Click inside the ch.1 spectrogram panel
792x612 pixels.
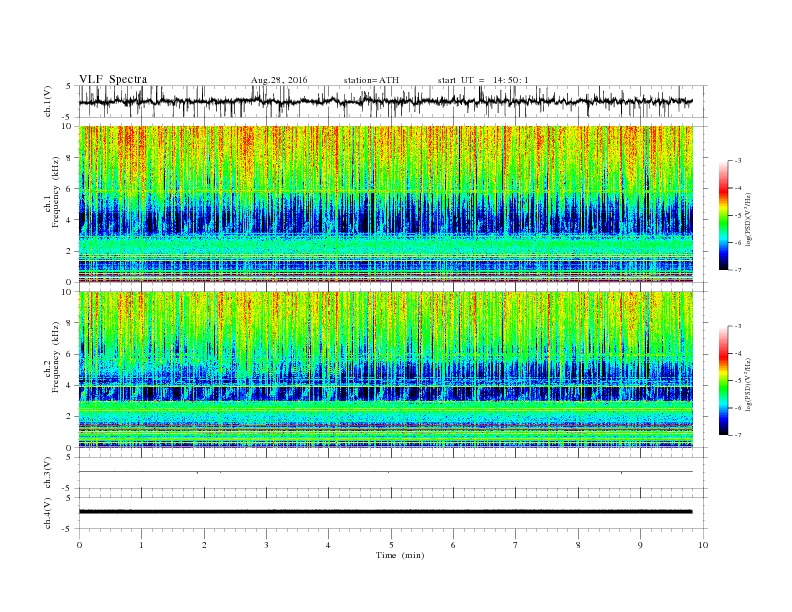[385, 204]
